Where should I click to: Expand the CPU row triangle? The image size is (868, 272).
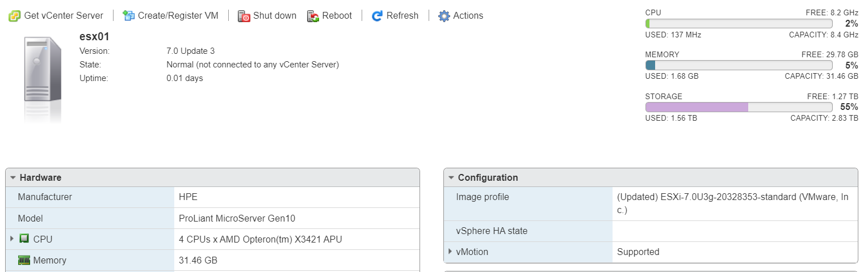click(x=12, y=239)
